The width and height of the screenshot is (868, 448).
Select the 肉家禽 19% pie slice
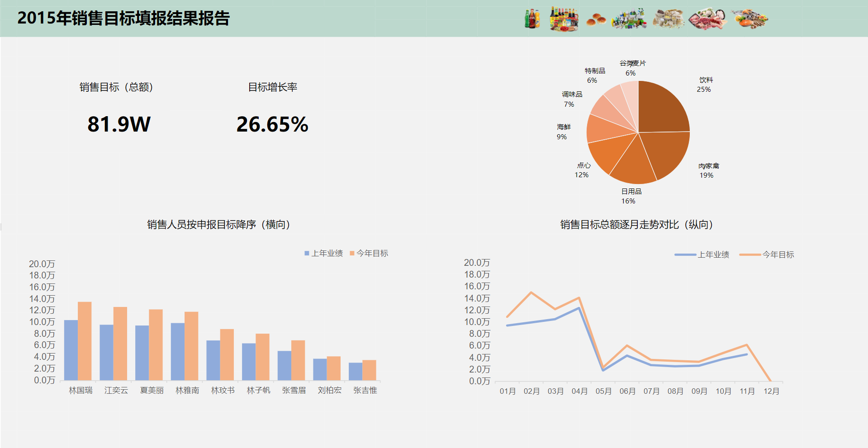pos(667,154)
